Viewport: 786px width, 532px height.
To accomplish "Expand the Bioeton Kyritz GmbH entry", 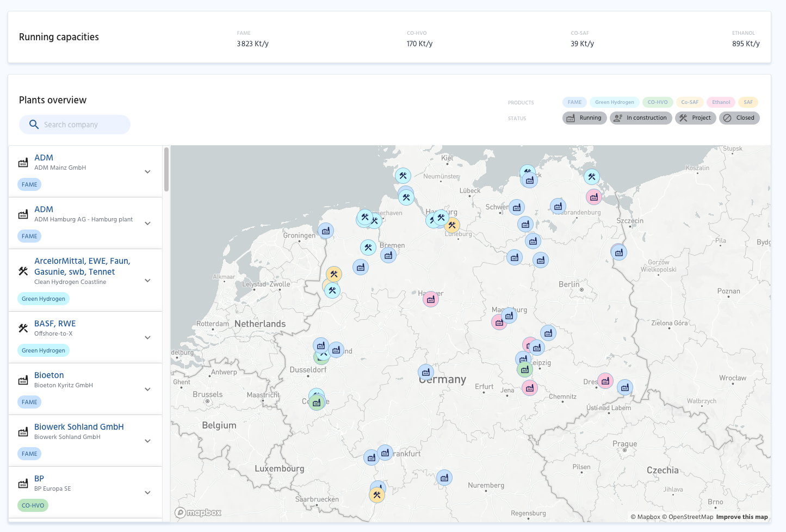I will click(x=147, y=389).
